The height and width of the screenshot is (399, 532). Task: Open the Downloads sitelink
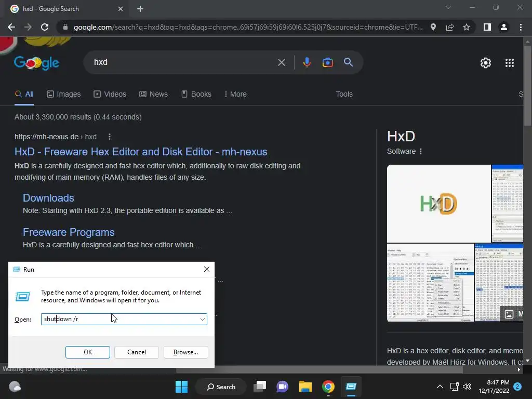(48, 198)
